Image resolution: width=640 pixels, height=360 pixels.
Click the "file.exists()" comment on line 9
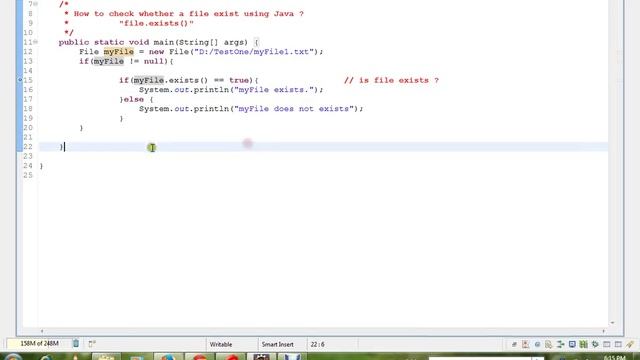(156, 23)
